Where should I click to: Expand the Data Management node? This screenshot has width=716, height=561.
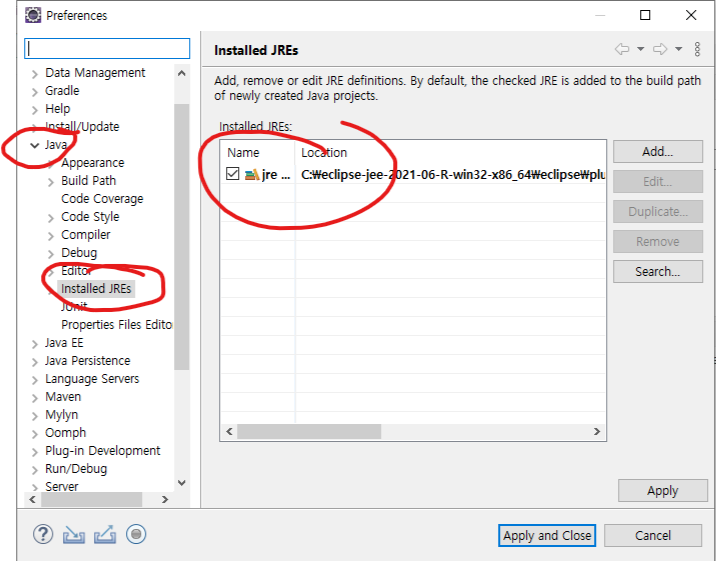pos(35,74)
